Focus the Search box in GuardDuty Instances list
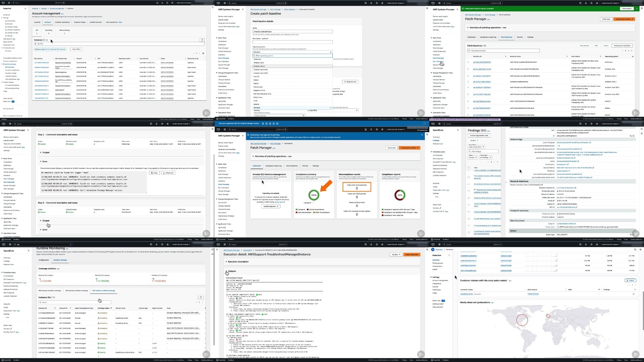The height and width of the screenshot is (362, 644). point(74,302)
